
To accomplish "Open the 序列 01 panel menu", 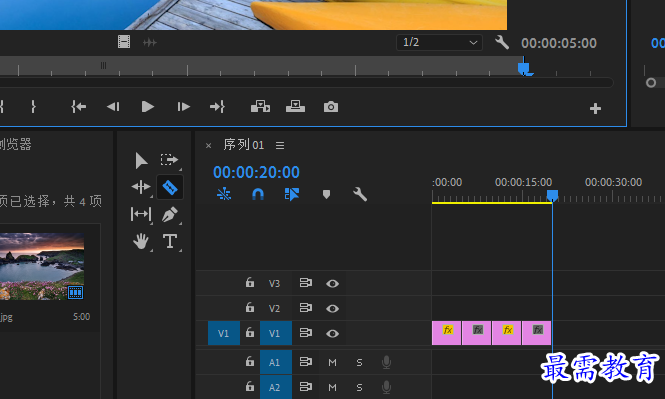I will [280, 145].
